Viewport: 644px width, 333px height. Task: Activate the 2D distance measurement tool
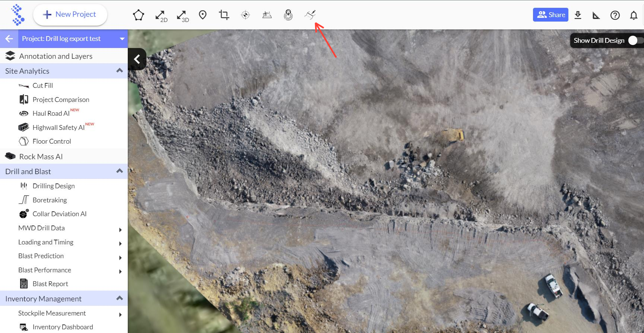pos(161,16)
